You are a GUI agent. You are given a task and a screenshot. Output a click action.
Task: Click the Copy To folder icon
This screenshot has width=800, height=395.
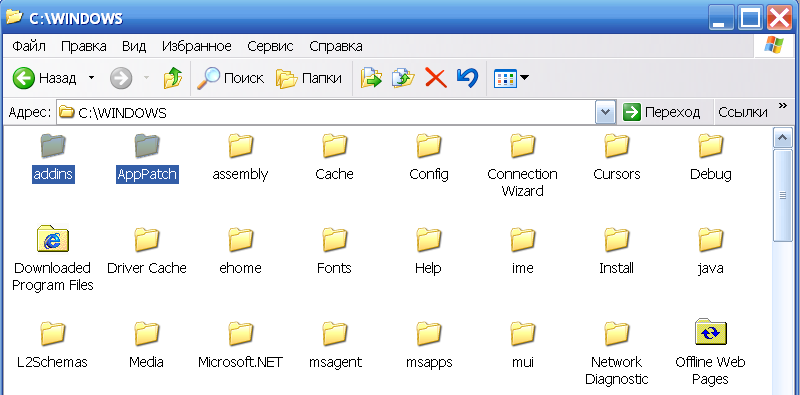[403, 78]
